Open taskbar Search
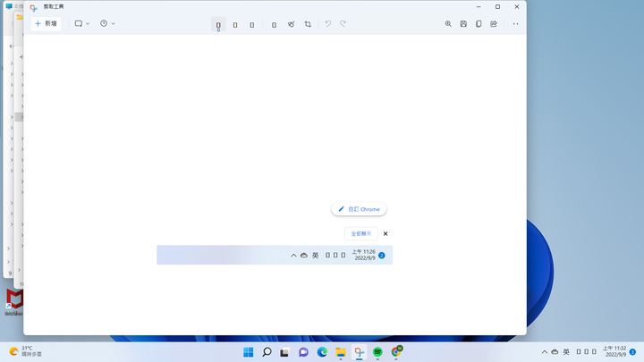Viewport: 644px width, 362px height. pyautogui.click(x=267, y=352)
